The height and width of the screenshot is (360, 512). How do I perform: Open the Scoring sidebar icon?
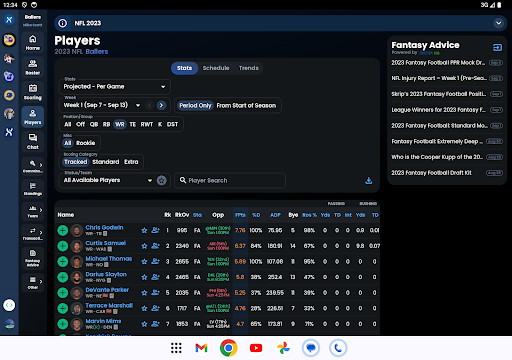tap(33, 92)
